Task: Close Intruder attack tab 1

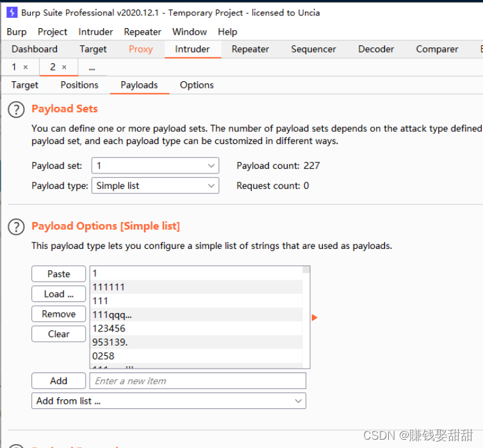Action: 26,67
